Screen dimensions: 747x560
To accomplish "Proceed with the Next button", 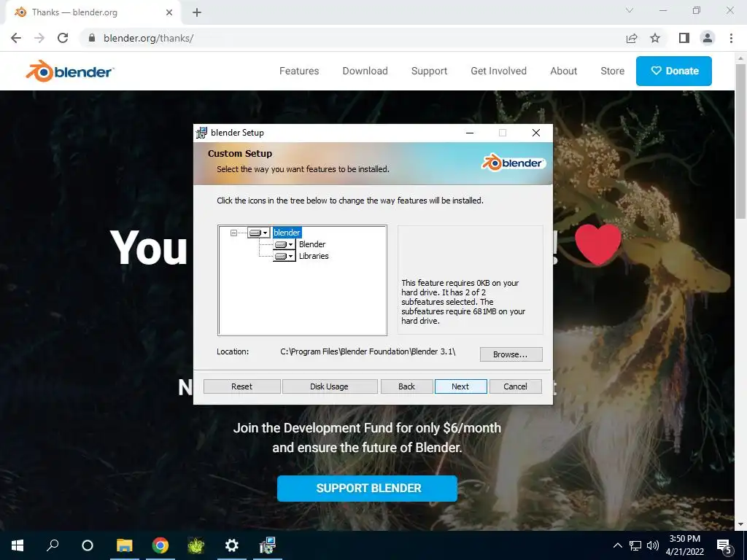I will (461, 386).
